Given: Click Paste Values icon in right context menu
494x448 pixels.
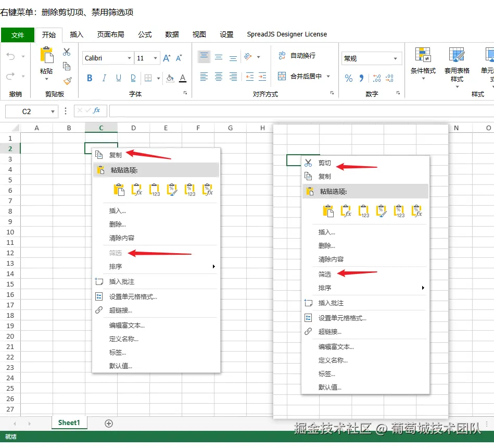Looking at the screenshot, I should pyautogui.click(x=363, y=211).
